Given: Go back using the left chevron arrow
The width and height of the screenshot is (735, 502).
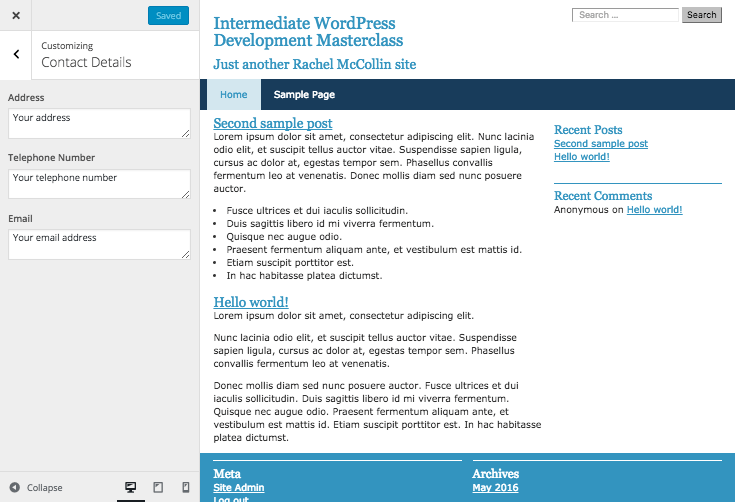Looking at the screenshot, I should (16, 55).
